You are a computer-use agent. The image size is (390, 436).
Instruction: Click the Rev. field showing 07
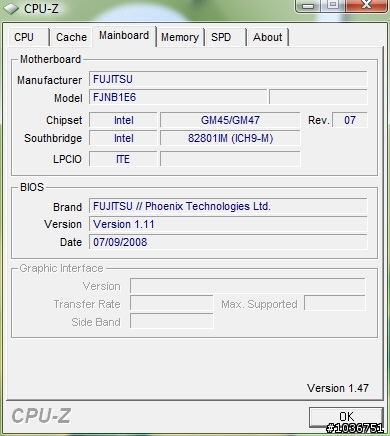[350, 120]
